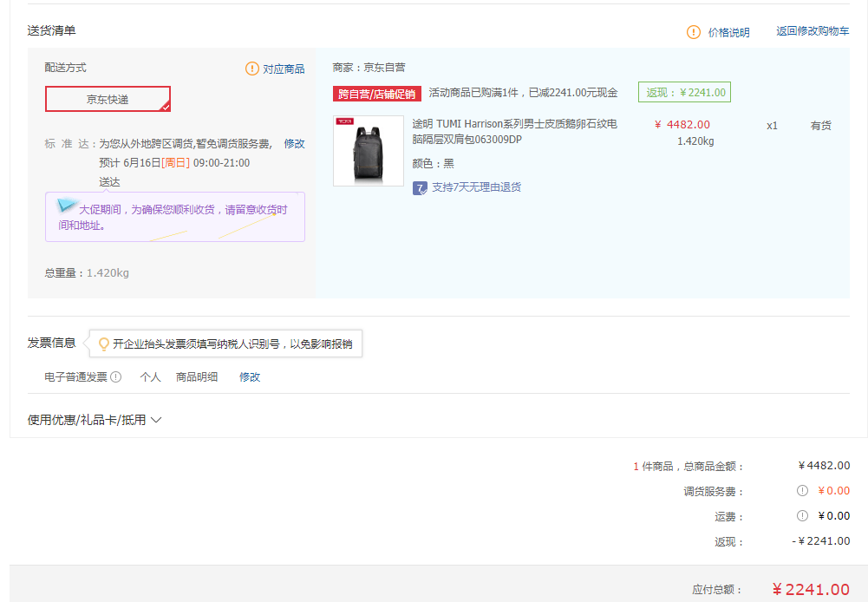Click the 返现 -¥2241.00 amount
Viewport: 868px width, 602px height.
821,541
